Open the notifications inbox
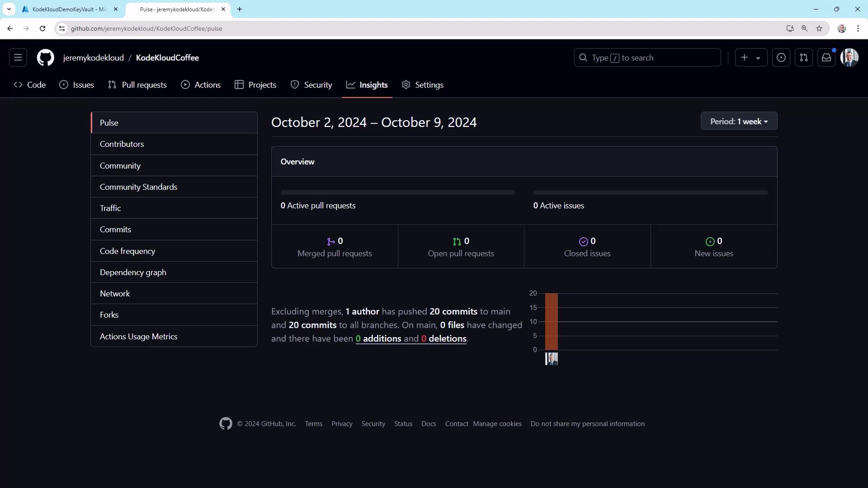 [826, 58]
